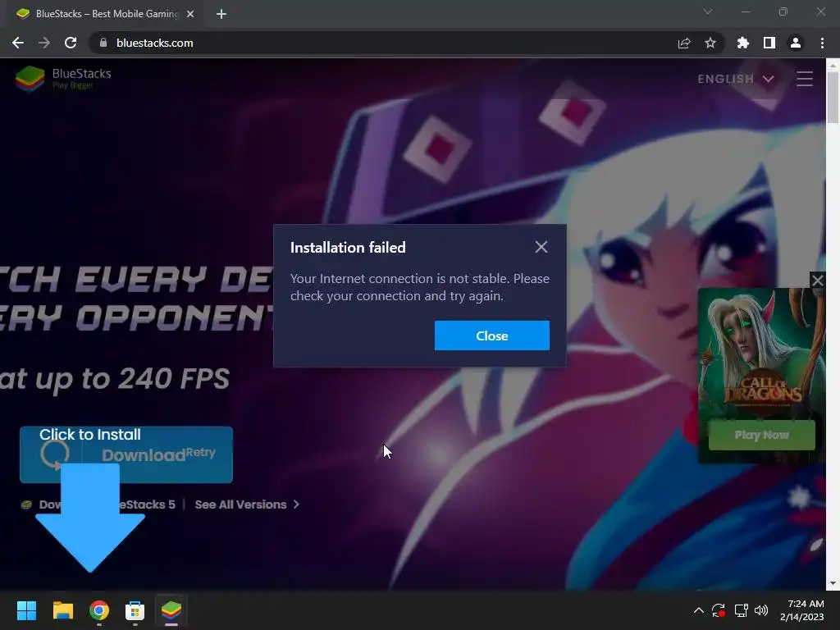Click the BlueStacks logo
This screenshot has width=840, height=630.
tap(63, 79)
